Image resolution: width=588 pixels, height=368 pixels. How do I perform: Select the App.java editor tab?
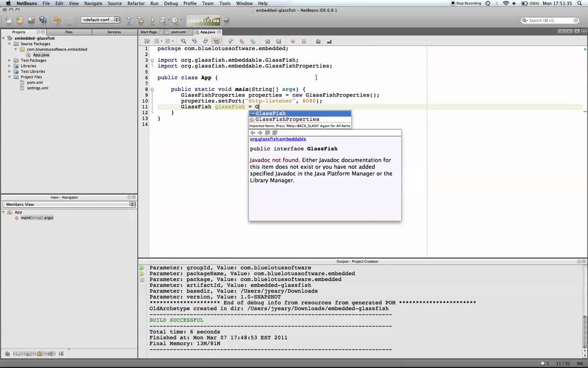pyautogui.click(x=207, y=32)
